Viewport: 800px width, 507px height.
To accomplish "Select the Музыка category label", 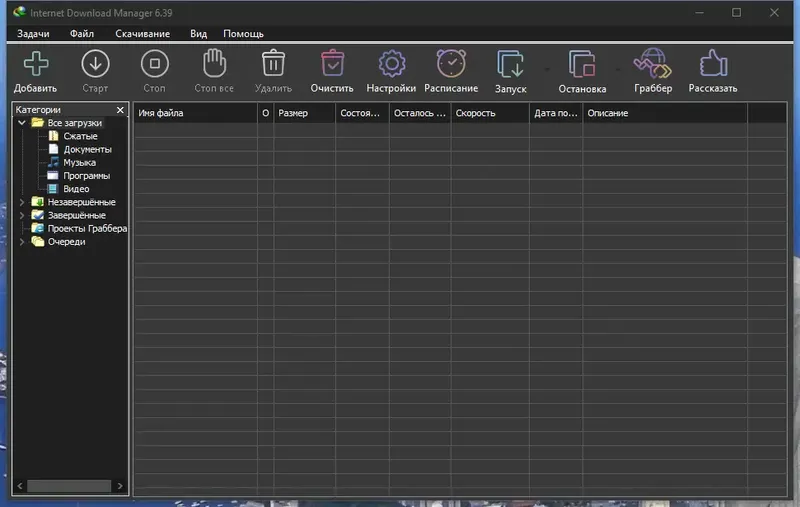I will pos(79,163).
